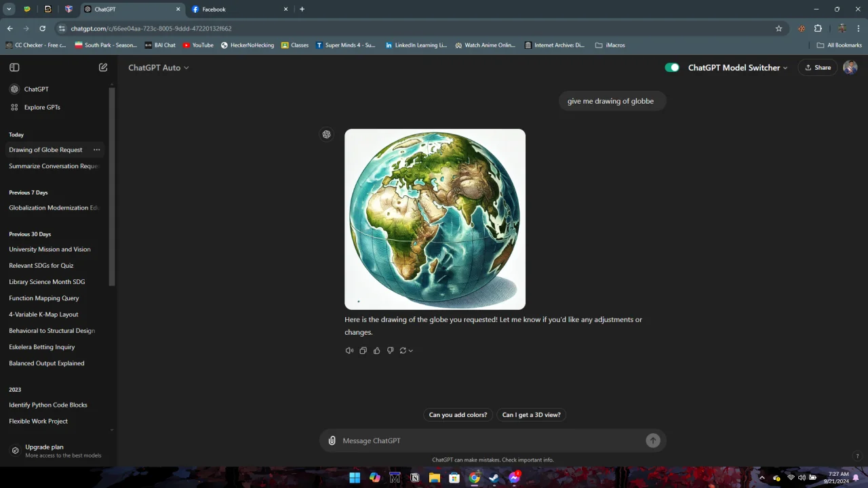The image size is (868, 488).
Task: Open Messenger from the taskbar
Action: tap(514, 478)
